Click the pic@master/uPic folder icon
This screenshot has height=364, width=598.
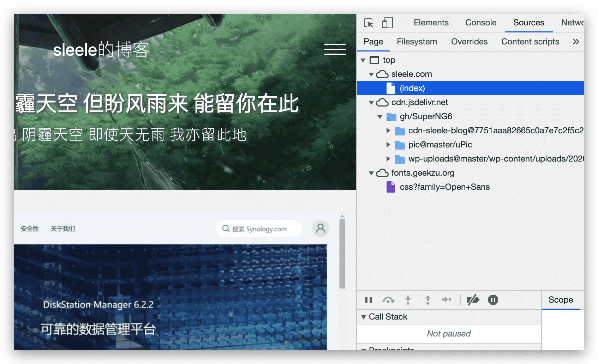point(400,145)
